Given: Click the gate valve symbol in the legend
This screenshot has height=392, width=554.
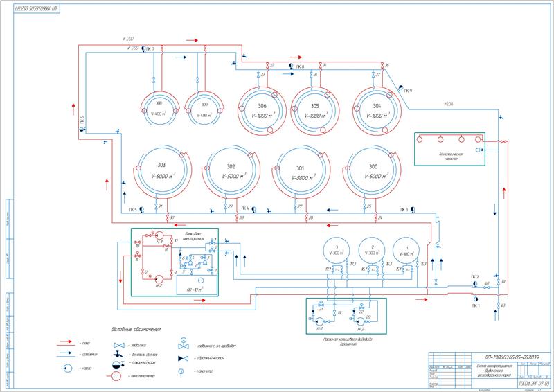Looking at the screenshot, I should tap(119, 345).
